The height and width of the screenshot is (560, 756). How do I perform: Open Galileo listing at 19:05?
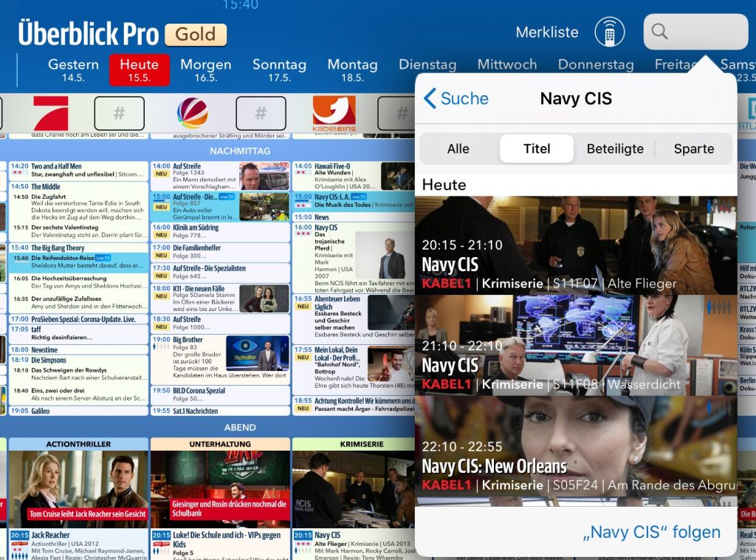78,411
